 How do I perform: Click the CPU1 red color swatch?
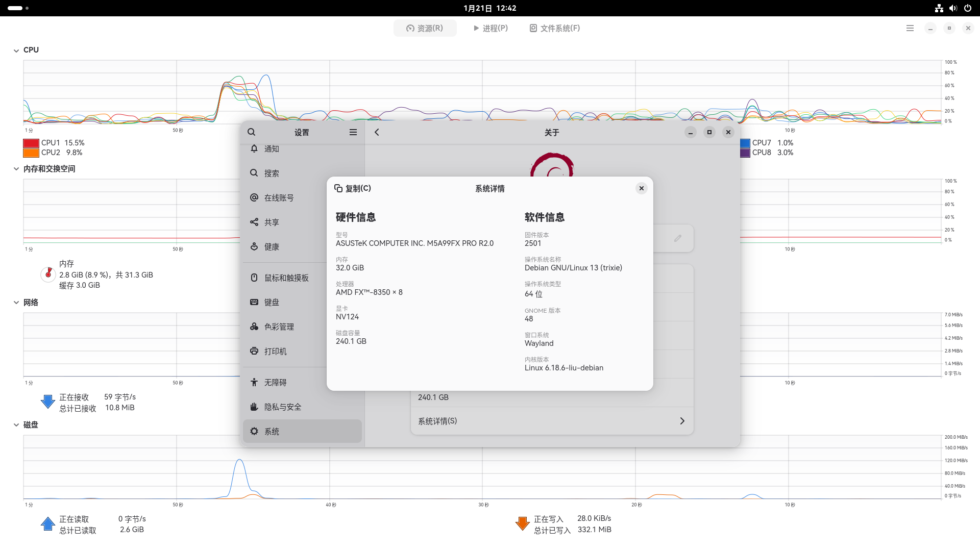[x=30, y=143]
